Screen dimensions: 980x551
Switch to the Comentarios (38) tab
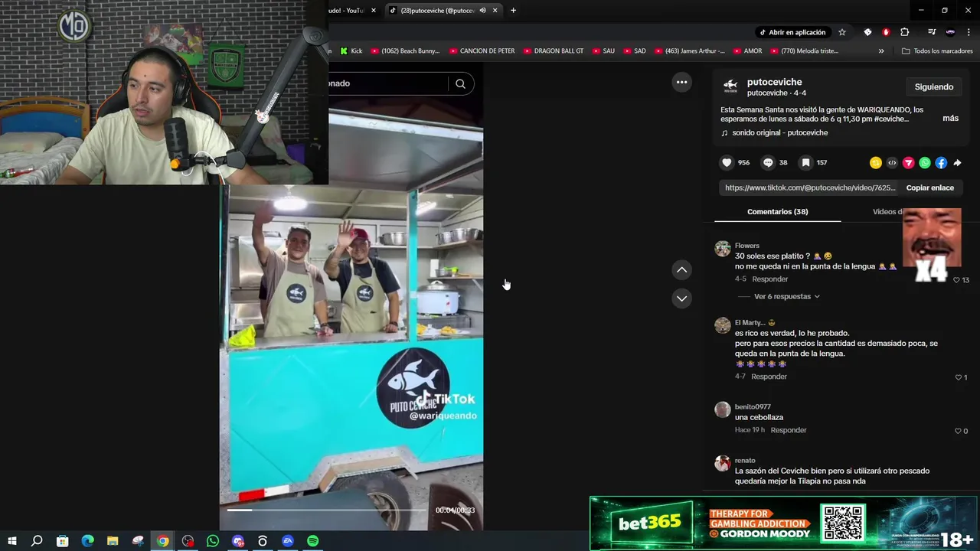coord(777,211)
